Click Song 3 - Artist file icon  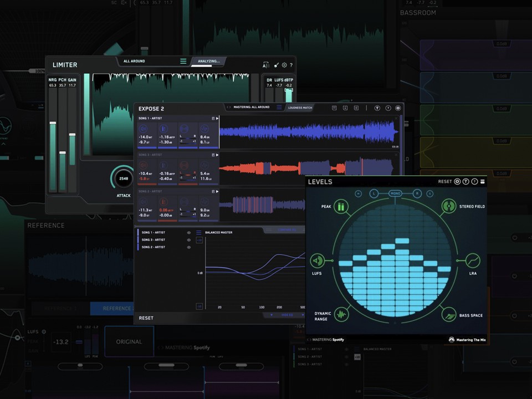tap(213, 155)
